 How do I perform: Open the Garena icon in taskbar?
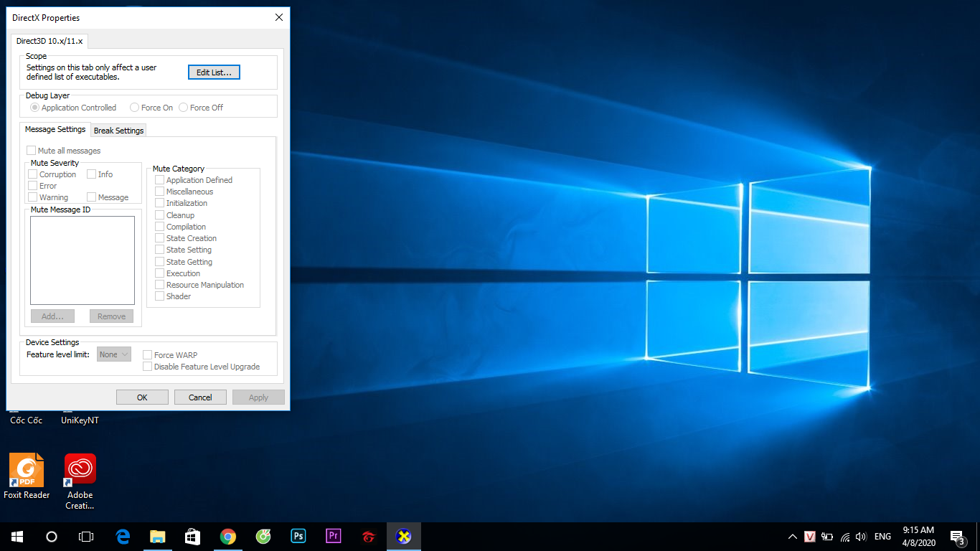pos(369,536)
